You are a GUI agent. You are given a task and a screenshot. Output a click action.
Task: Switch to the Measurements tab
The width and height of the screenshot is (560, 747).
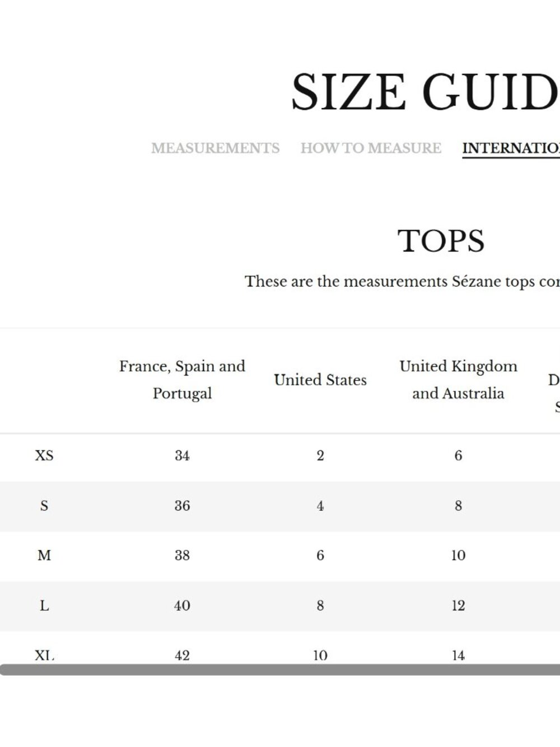215,148
